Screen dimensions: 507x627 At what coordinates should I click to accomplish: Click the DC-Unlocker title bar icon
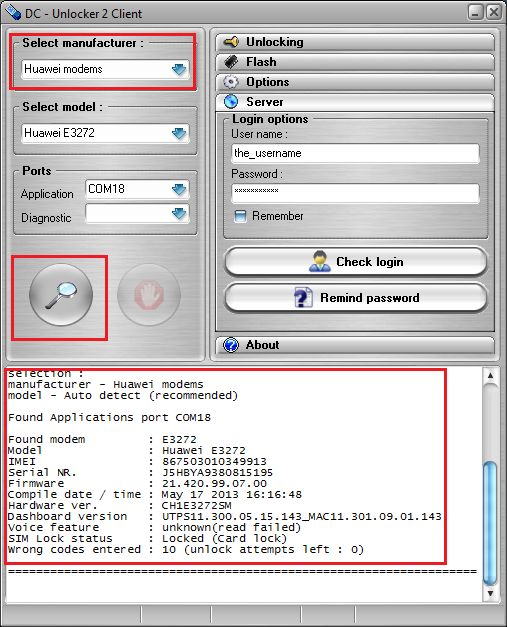13,12
